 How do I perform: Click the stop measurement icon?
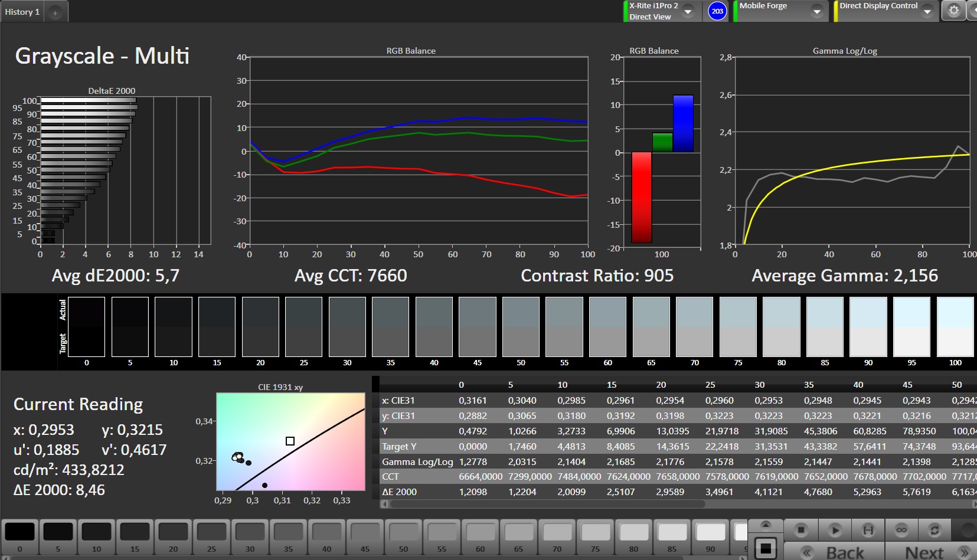click(x=800, y=530)
